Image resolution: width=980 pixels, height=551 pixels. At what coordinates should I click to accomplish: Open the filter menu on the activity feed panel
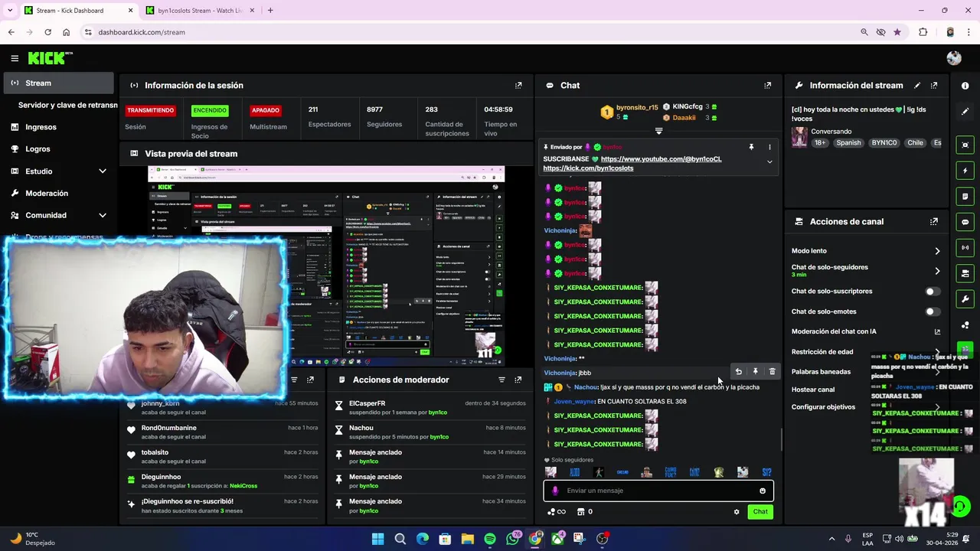tap(294, 380)
